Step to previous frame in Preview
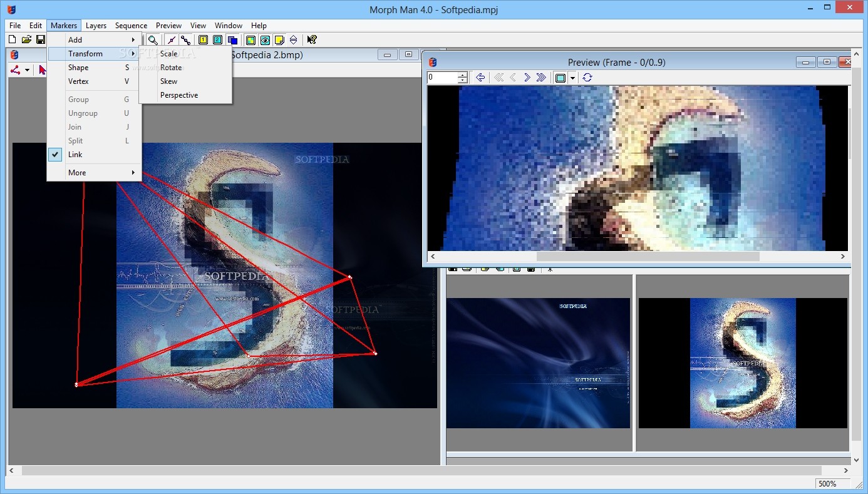Screen dimensions: 868x494 (513, 78)
